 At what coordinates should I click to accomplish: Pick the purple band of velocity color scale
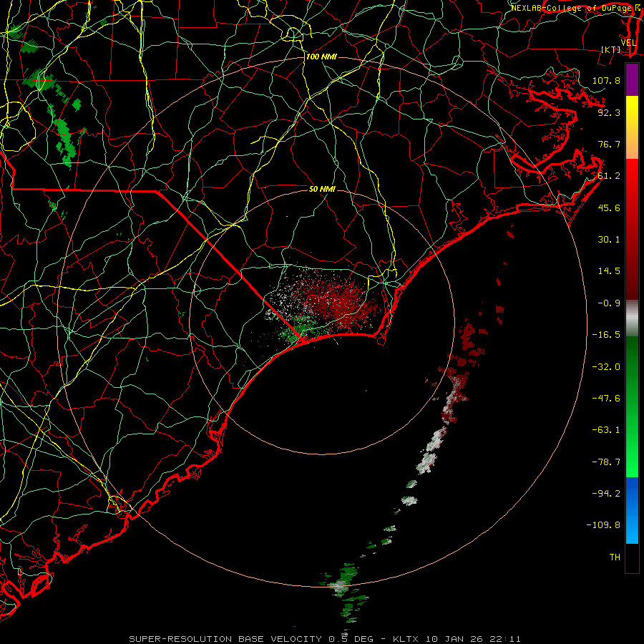632,79
